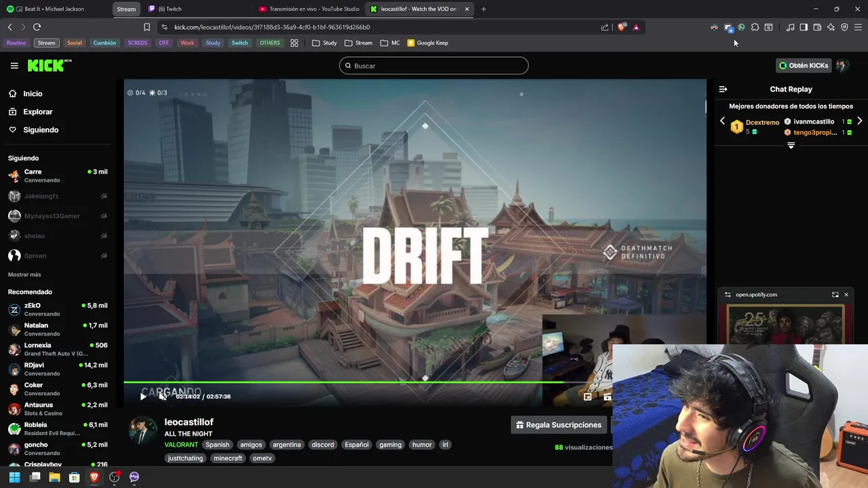Open Brave Shields lion icon
This screenshot has width=868, height=488.
pyautogui.click(x=621, y=27)
